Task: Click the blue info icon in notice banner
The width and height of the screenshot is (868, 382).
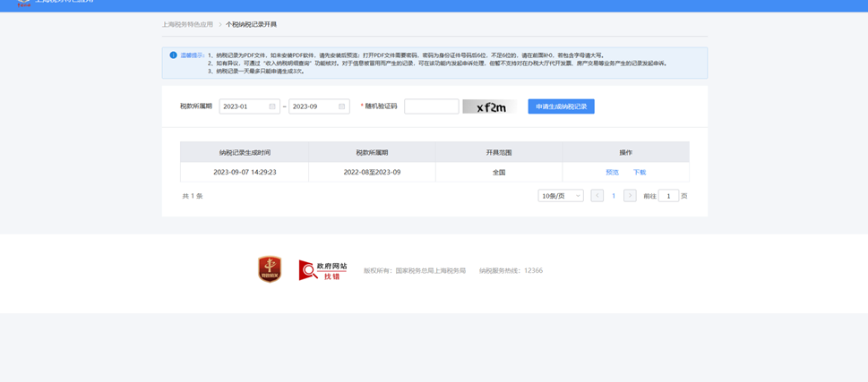Action: click(x=173, y=55)
